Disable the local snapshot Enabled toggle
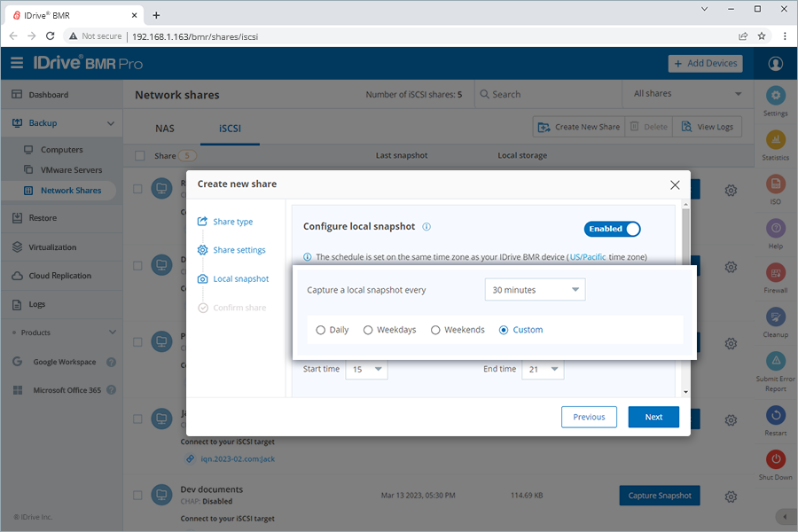The image size is (798, 532). [612, 229]
